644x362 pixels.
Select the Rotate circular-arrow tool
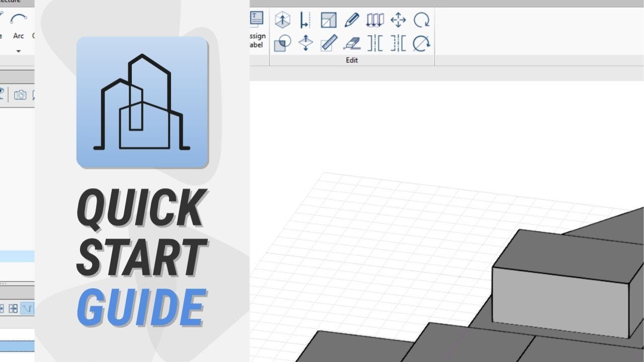[421, 20]
